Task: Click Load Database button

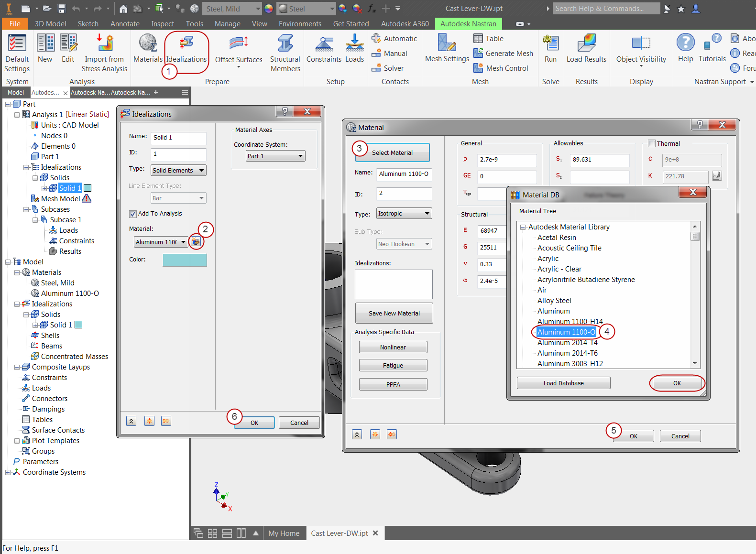Action: 563,383
